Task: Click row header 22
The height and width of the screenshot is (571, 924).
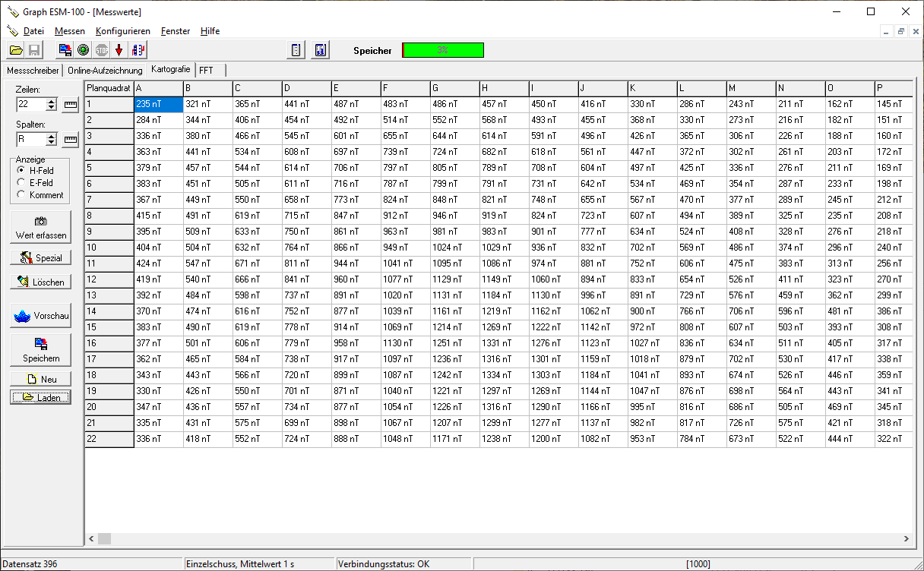Action: click(109, 439)
